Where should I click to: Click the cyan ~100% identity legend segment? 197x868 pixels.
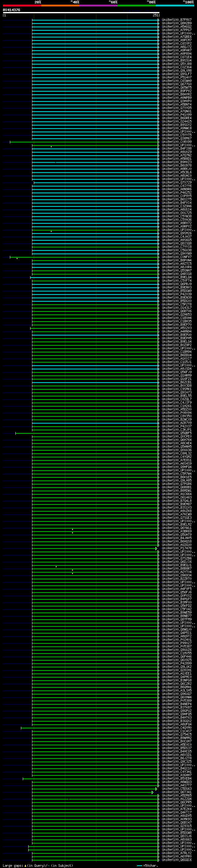coord(175,6)
